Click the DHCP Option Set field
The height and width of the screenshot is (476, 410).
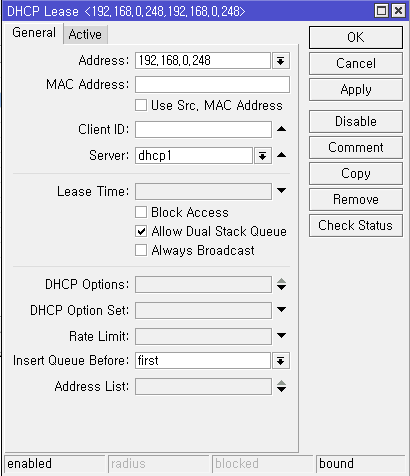point(203,310)
